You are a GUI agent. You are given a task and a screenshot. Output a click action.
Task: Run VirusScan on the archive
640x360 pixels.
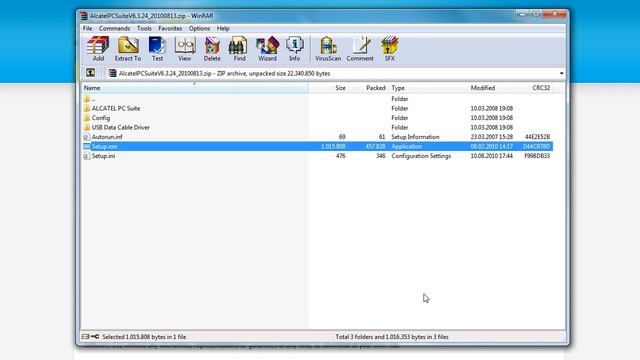[328, 49]
